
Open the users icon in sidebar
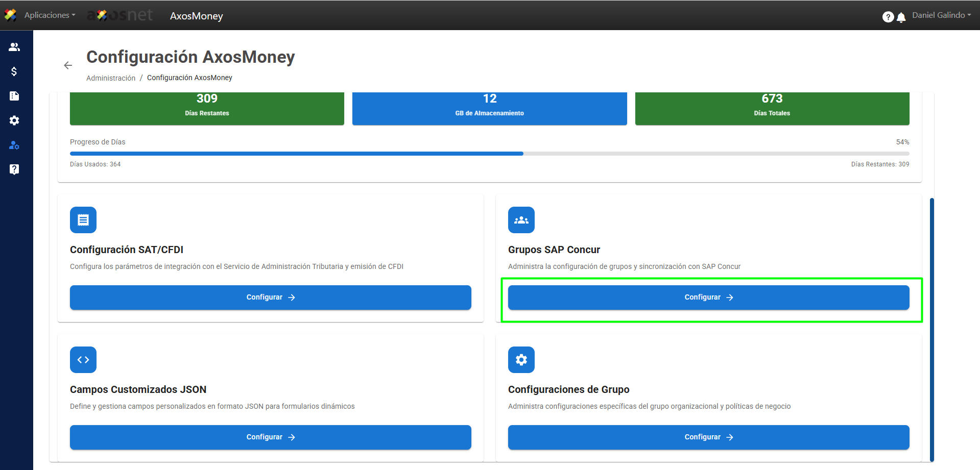coord(14,47)
